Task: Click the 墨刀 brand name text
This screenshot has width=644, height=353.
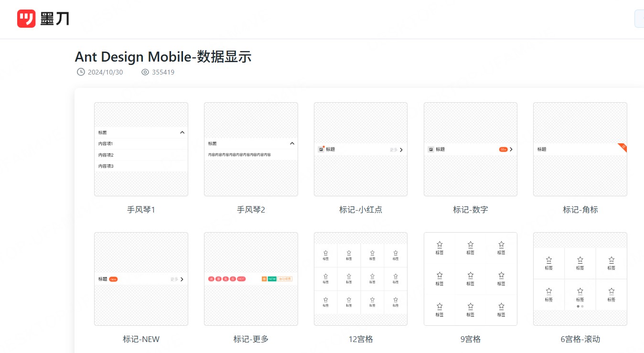Action: tap(54, 19)
